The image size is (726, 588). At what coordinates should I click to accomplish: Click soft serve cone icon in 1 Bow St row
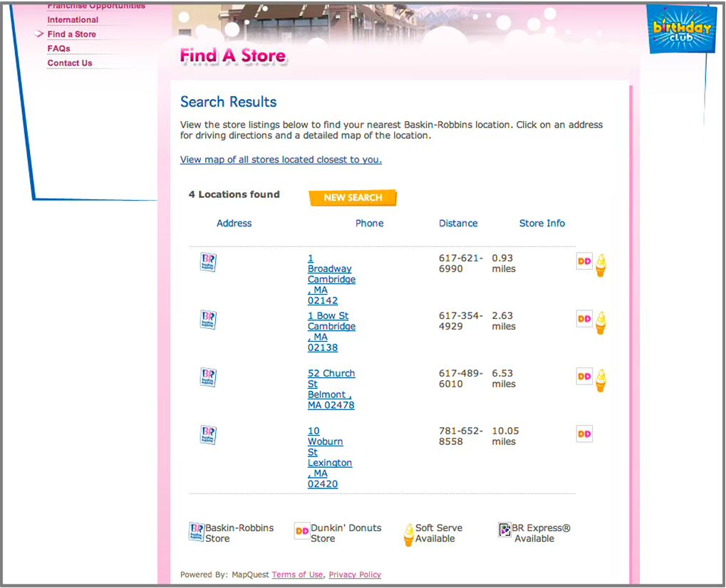[601, 323]
